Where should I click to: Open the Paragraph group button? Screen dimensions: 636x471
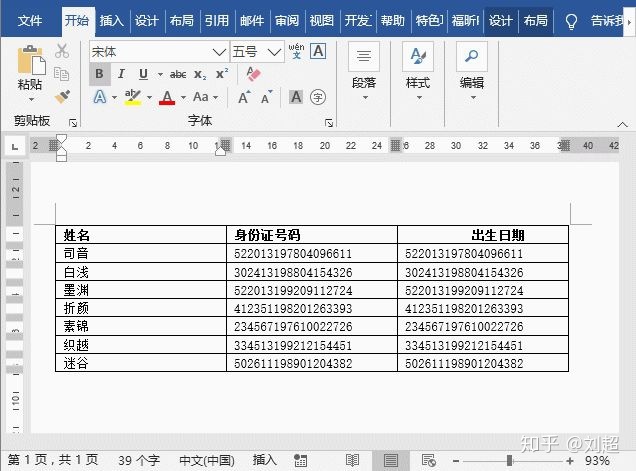pyautogui.click(x=364, y=71)
